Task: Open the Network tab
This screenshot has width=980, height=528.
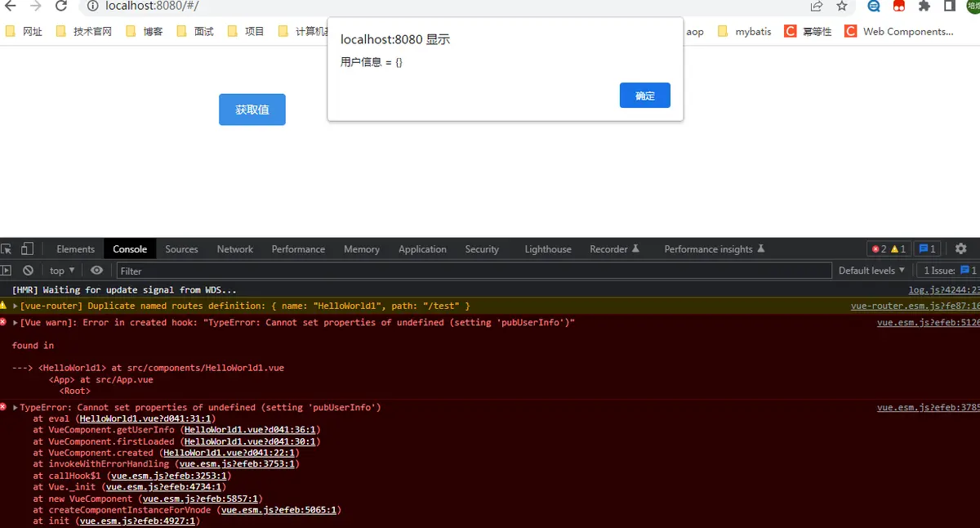Action: point(235,249)
